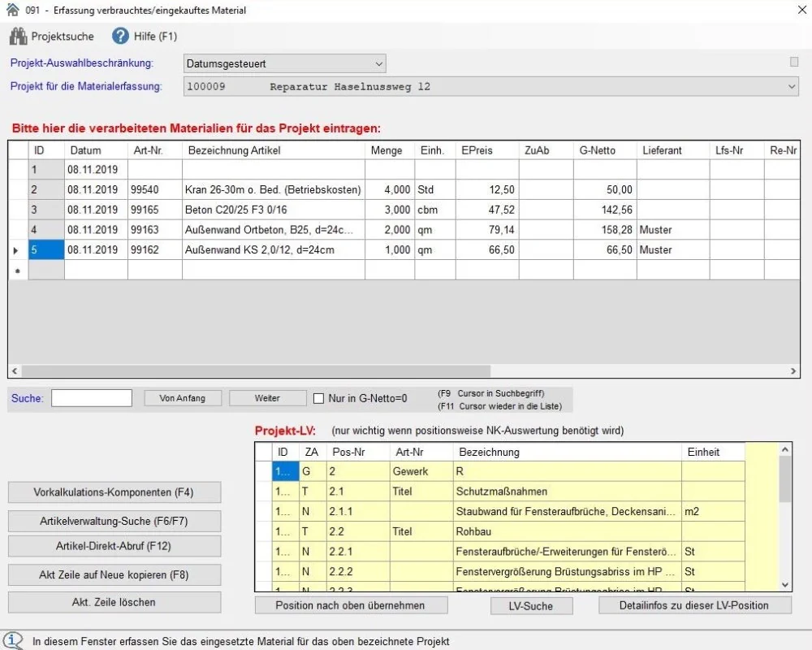Click into the Suche text field
812x650 pixels.
tap(92, 398)
